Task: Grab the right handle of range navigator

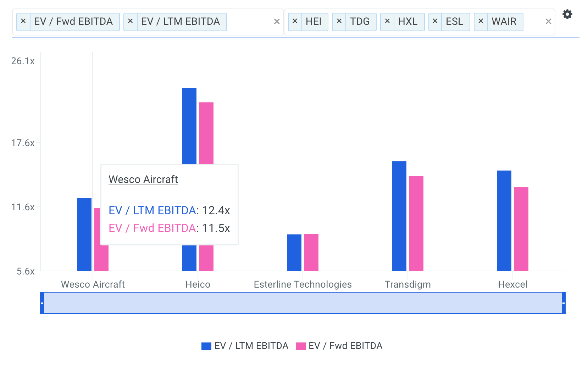Action: pyautogui.click(x=564, y=303)
